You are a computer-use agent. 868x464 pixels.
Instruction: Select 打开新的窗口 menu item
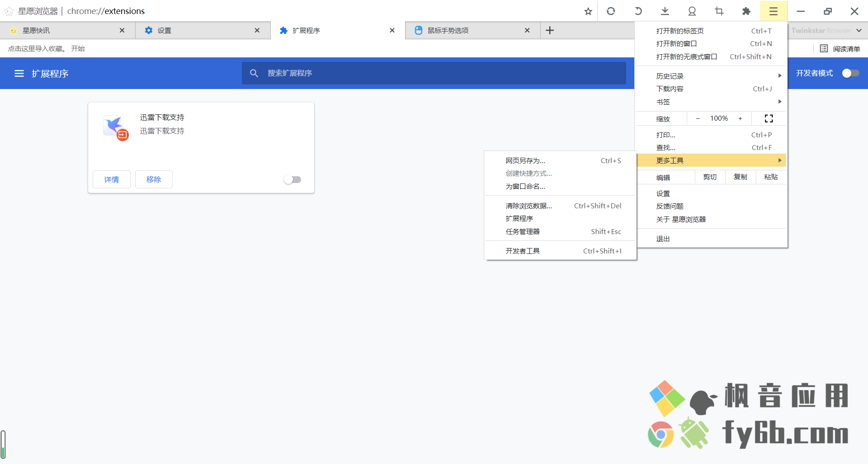tap(711, 43)
